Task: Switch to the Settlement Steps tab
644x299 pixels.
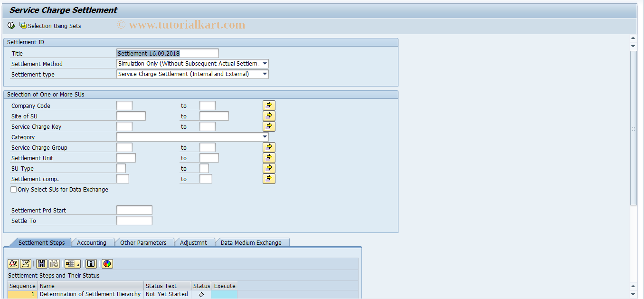Action: tap(41, 242)
